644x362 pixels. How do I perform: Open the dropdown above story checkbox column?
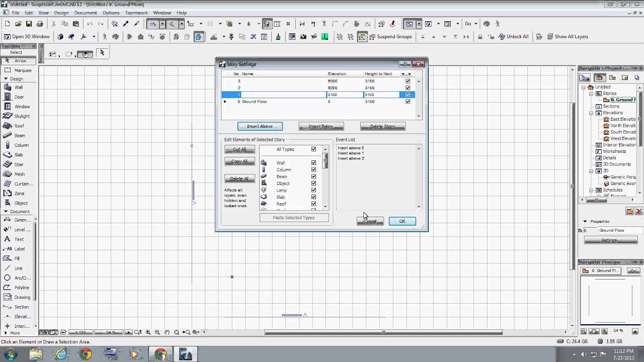click(406, 74)
